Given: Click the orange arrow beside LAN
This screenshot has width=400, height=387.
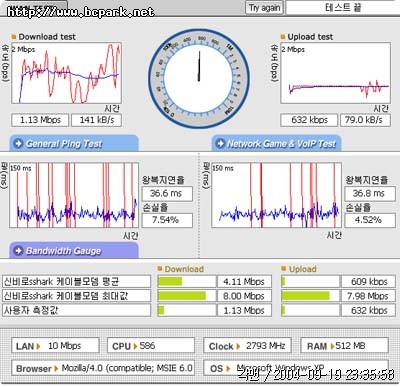Looking at the screenshot, I should click(x=38, y=346).
